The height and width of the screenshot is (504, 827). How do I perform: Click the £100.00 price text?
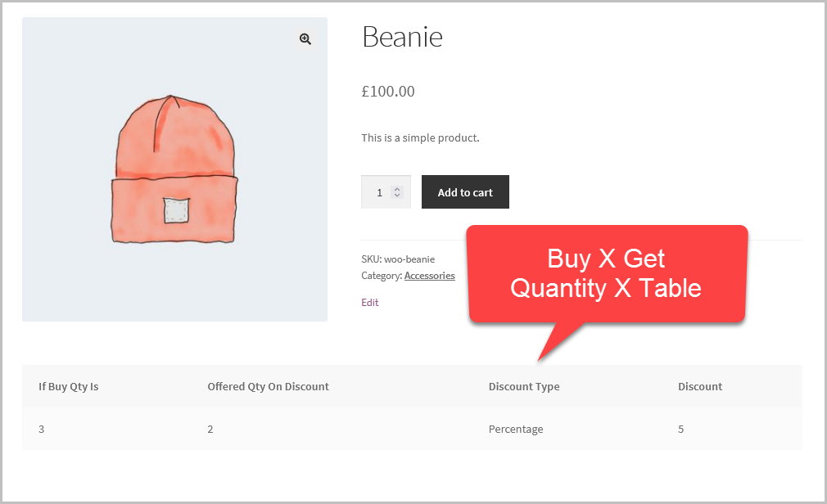coord(388,91)
